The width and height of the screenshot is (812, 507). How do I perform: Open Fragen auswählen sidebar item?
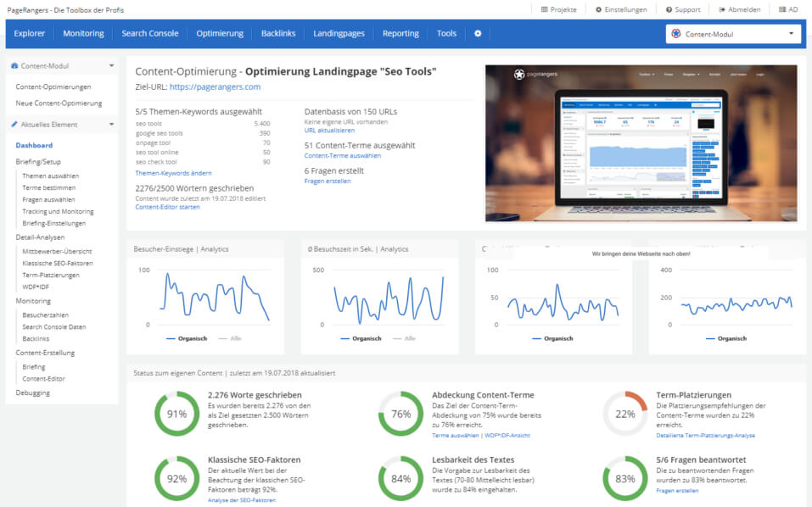[48, 200]
